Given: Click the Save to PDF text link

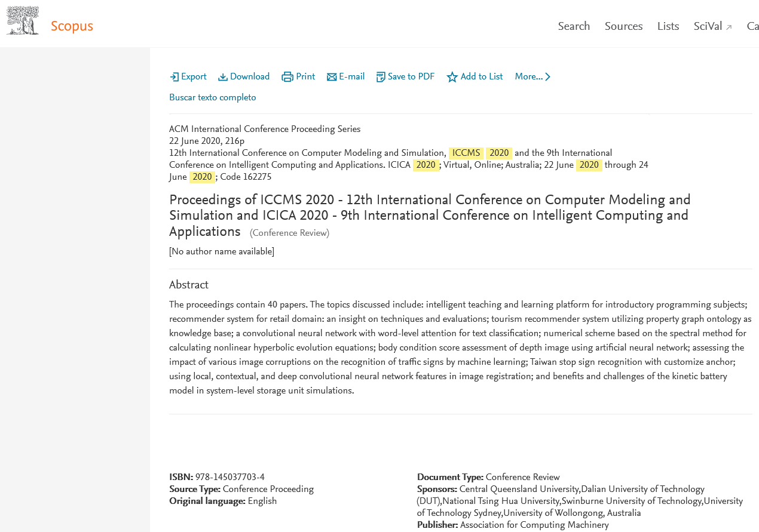Looking at the screenshot, I should (x=411, y=76).
